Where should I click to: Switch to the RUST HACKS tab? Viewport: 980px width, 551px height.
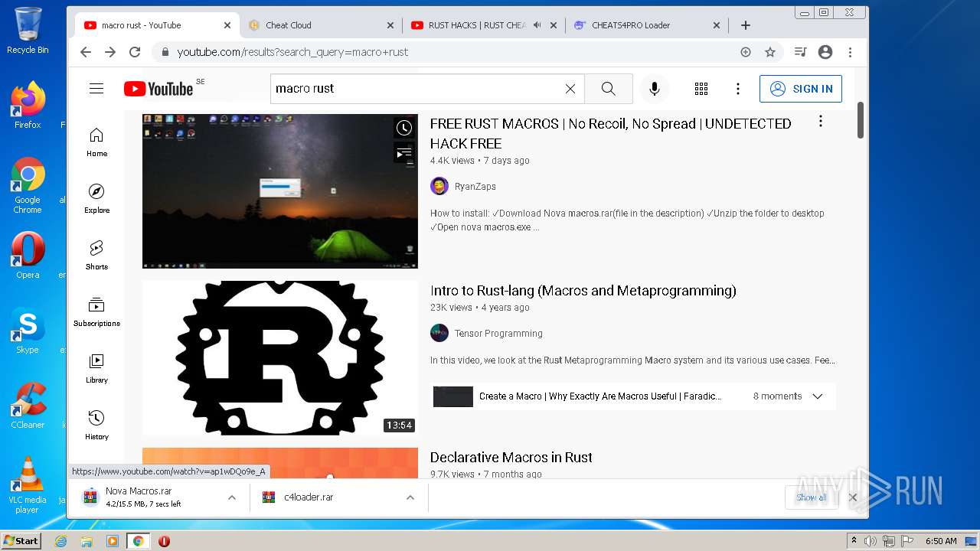(484, 25)
